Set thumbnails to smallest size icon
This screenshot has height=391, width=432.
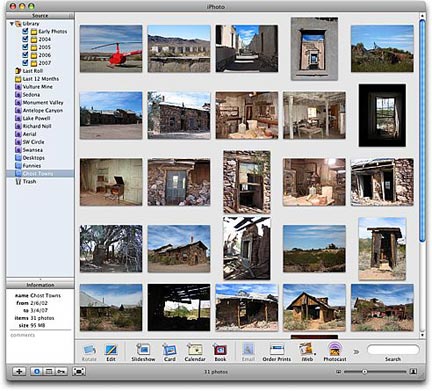[x=339, y=371]
